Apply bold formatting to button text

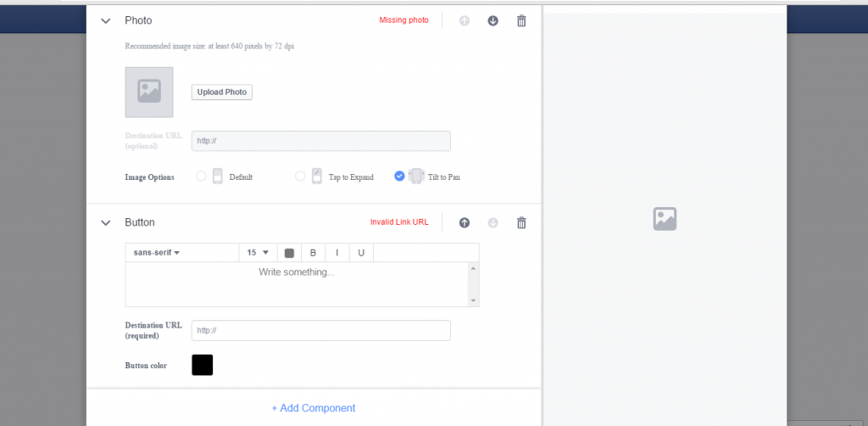pos(313,253)
